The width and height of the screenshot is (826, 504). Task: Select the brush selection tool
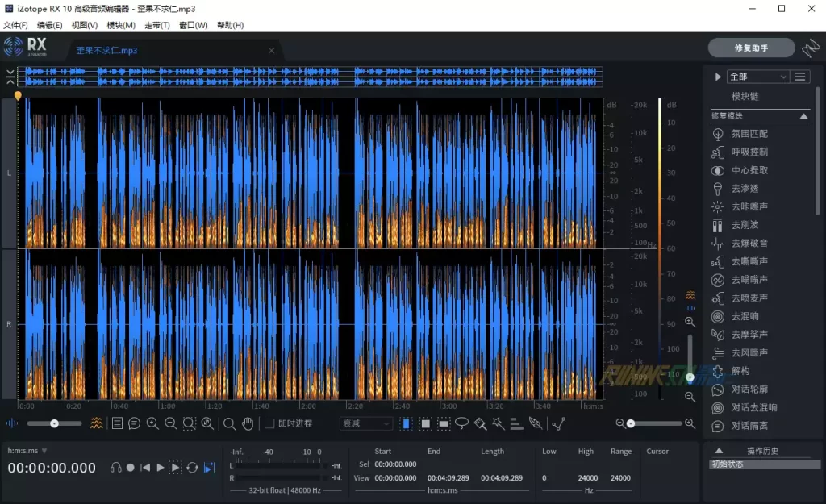point(480,423)
